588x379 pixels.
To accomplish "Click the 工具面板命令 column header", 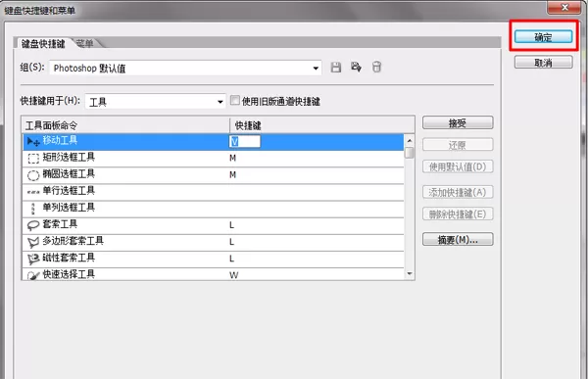I will point(125,124).
